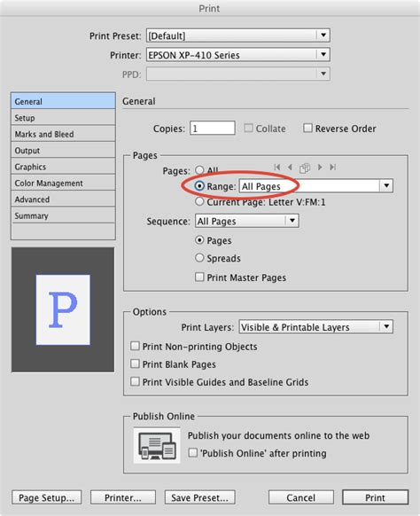This screenshot has width=420, height=516.
Task: Select the All pages radio button
Action: point(199,170)
